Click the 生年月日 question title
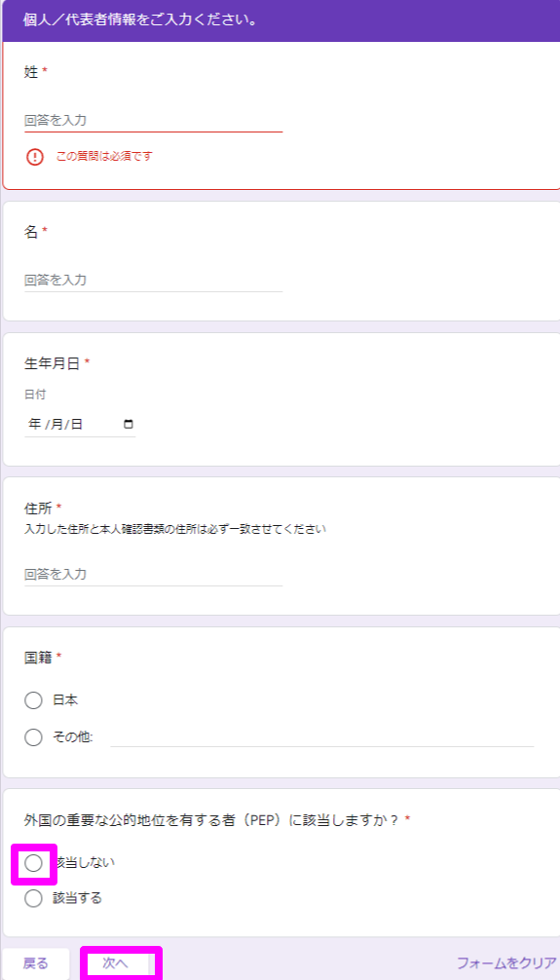The image size is (560, 980). pos(52,363)
